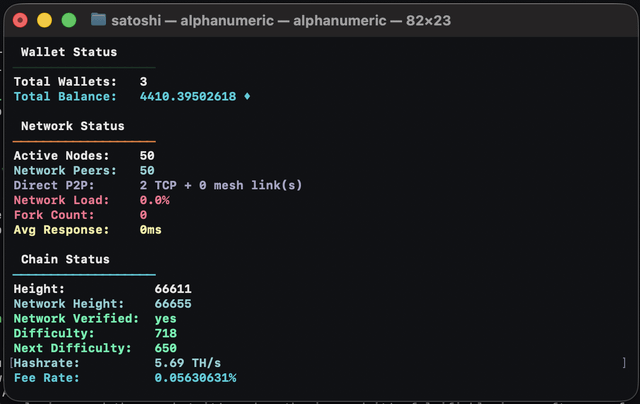Click the 'Avg Response:' label
Image resolution: width=640 pixels, height=404 pixels.
[x=62, y=230]
